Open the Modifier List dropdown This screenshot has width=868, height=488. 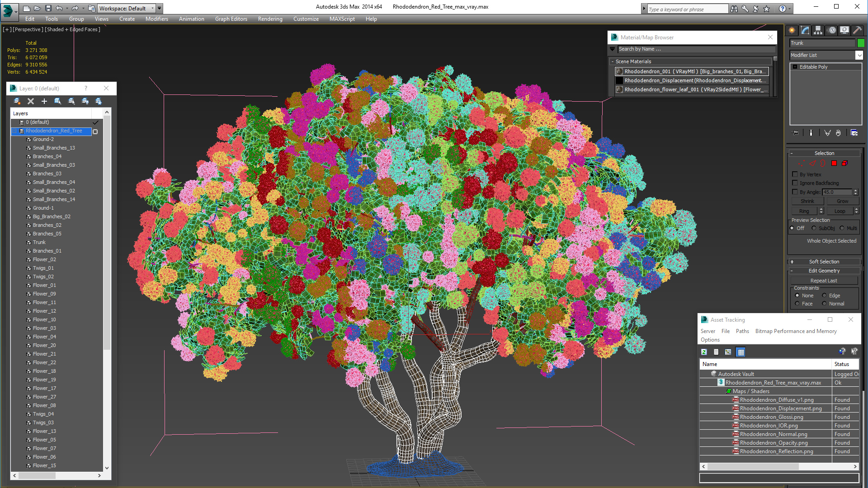[x=859, y=55]
